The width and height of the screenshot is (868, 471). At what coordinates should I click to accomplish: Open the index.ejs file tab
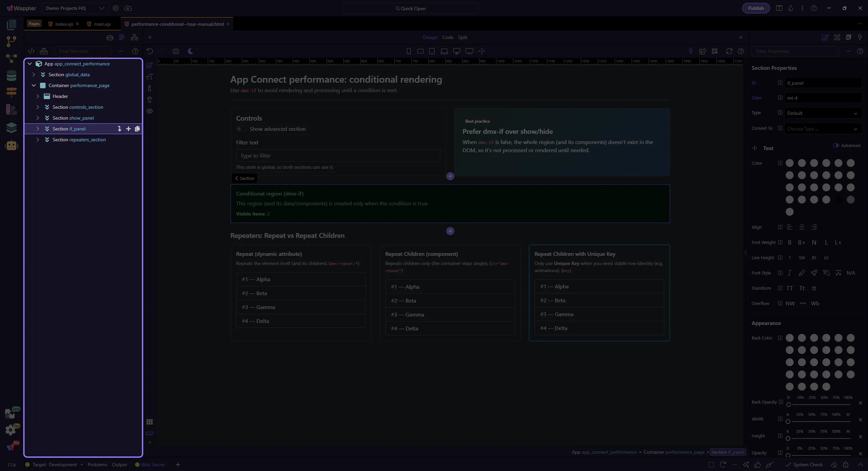[64, 24]
